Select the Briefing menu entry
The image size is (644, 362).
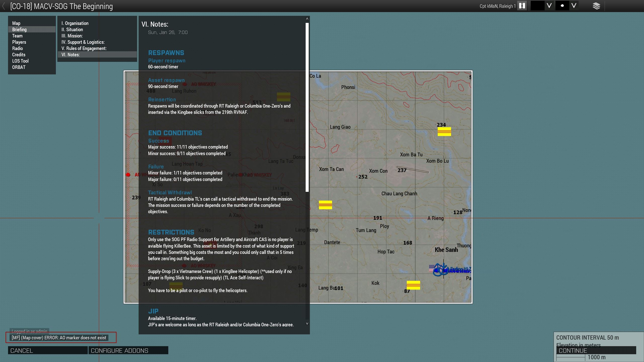pos(32,29)
